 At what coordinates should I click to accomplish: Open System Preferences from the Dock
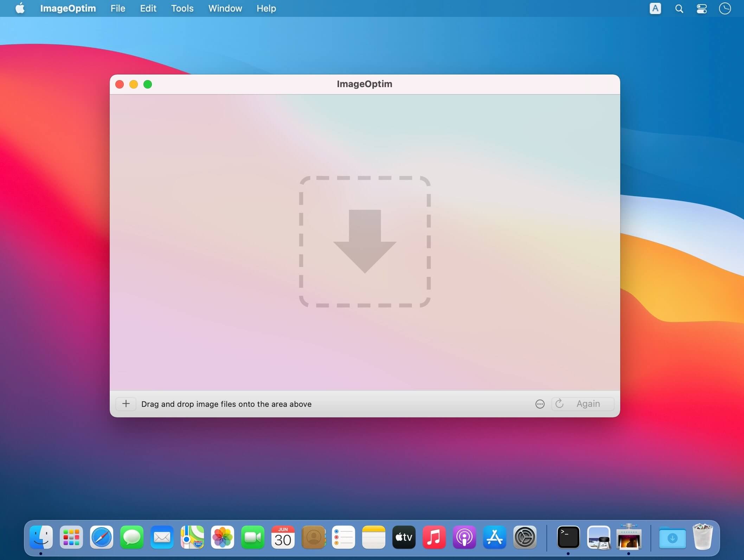click(x=525, y=537)
